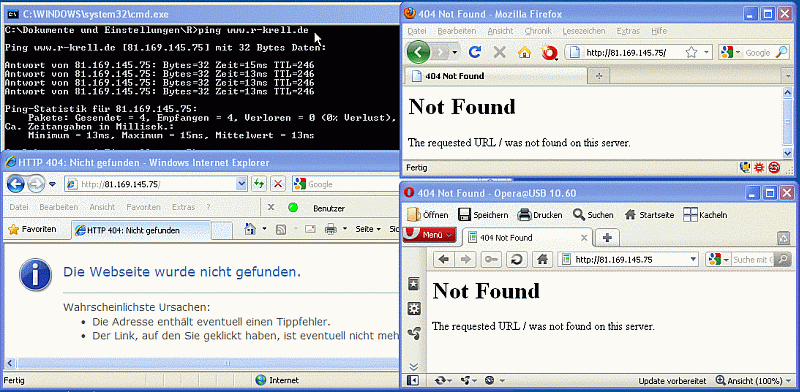The image size is (800, 392).
Task: Open Chronik menu in Firefox
Action: [x=538, y=31]
